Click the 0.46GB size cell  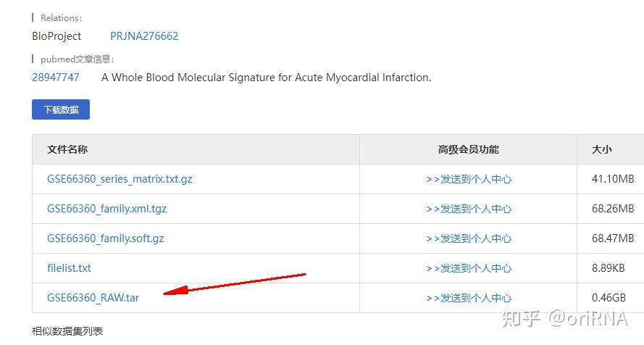pyautogui.click(x=609, y=298)
